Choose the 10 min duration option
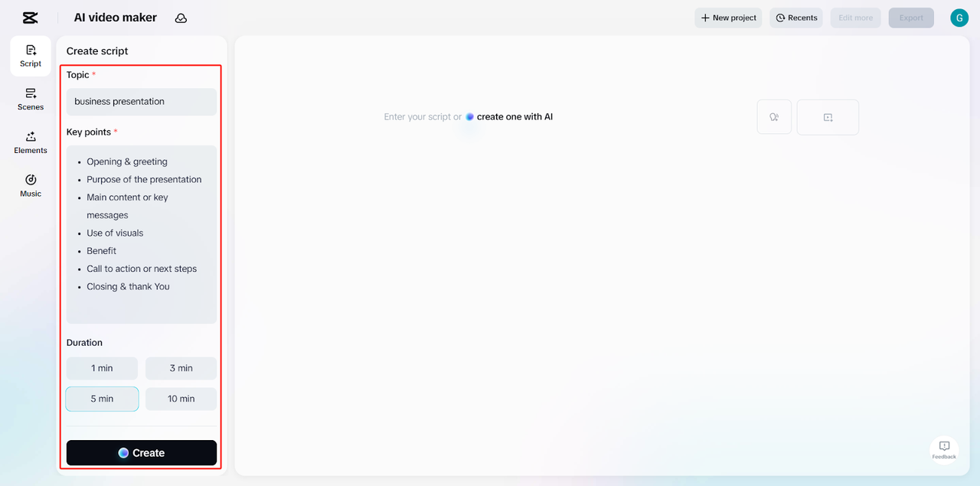Viewport: 980px width, 486px height. [x=181, y=399]
